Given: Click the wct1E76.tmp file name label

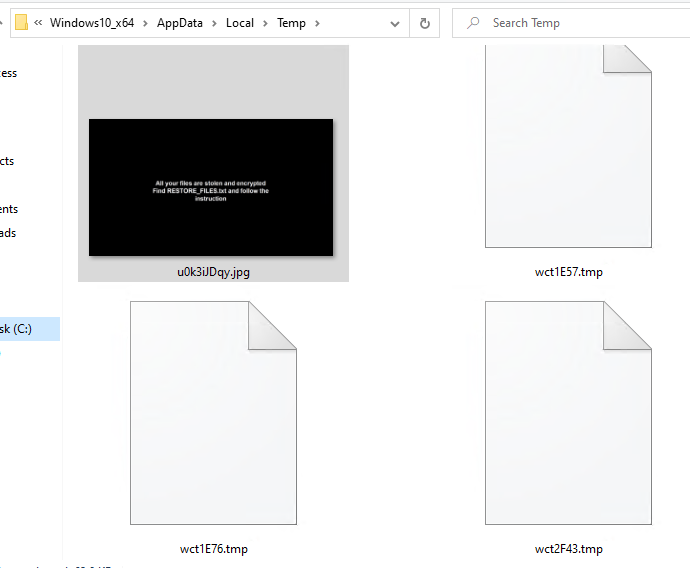Looking at the screenshot, I should 214,549.
